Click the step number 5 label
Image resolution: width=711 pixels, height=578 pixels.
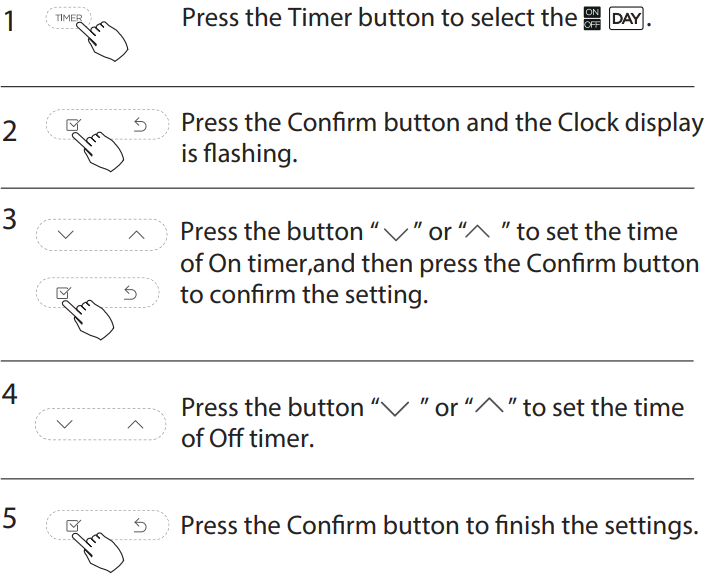coord(10,518)
